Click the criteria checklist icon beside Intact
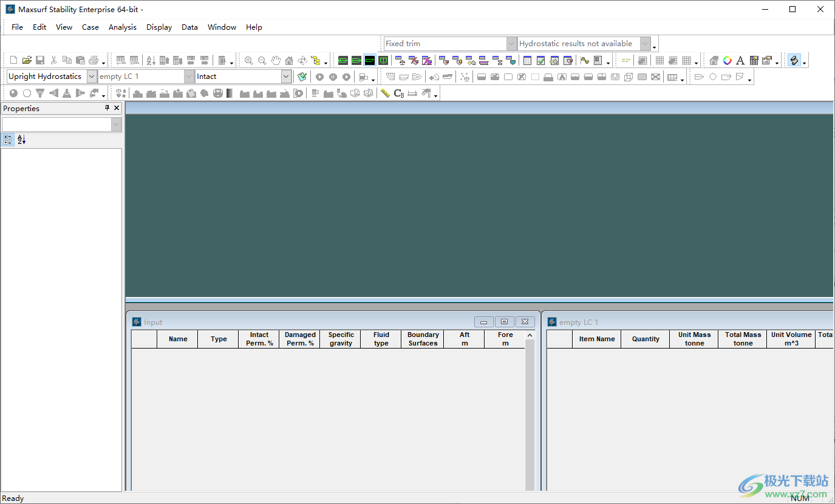This screenshot has height=504, width=835. click(x=302, y=77)
